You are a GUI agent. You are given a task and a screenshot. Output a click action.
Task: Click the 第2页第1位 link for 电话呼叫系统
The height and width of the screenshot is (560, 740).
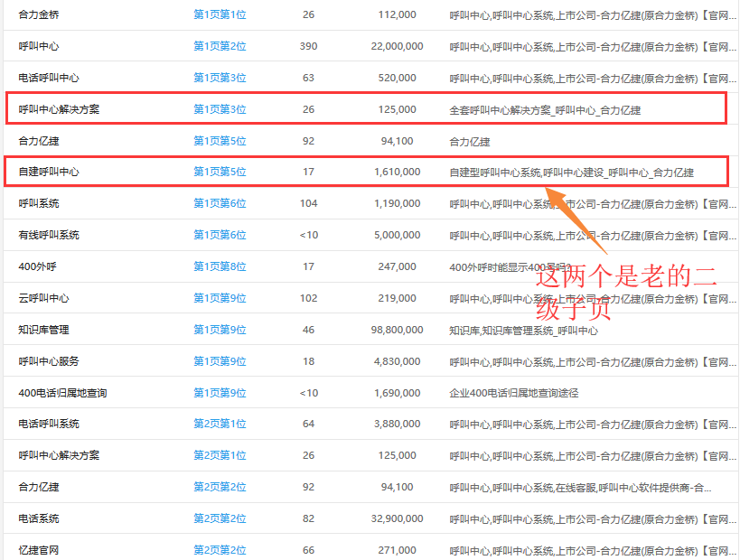click(220, 424)
